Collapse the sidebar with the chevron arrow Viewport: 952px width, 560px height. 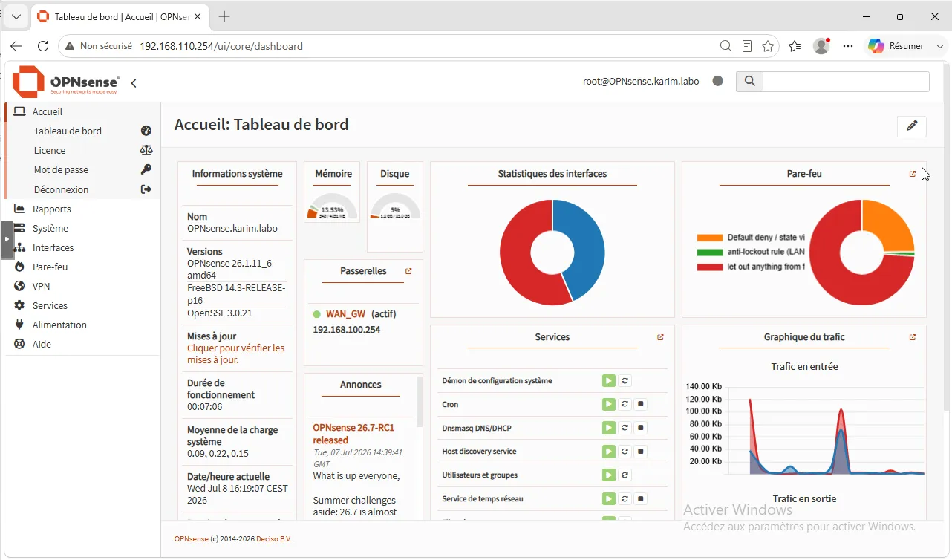[134, 83]
